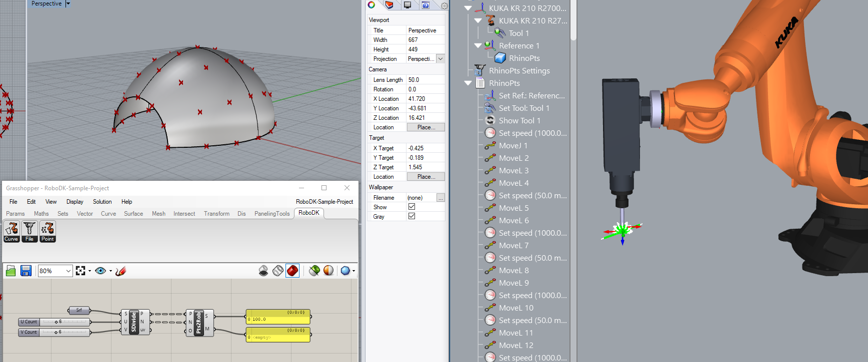Toggle the Grasshopper preview eye icon
The height and width of the screenshot is (362, 868).
click(x=100, y=271)
